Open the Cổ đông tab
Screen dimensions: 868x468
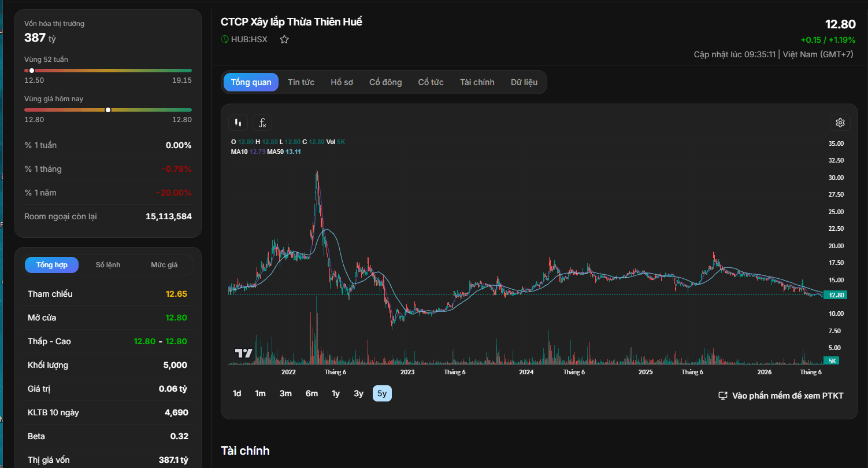385,82
